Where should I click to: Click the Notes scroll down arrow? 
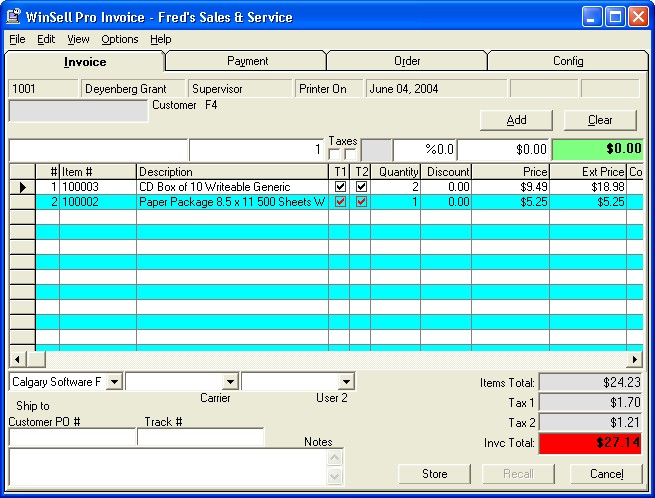[335, 476]
